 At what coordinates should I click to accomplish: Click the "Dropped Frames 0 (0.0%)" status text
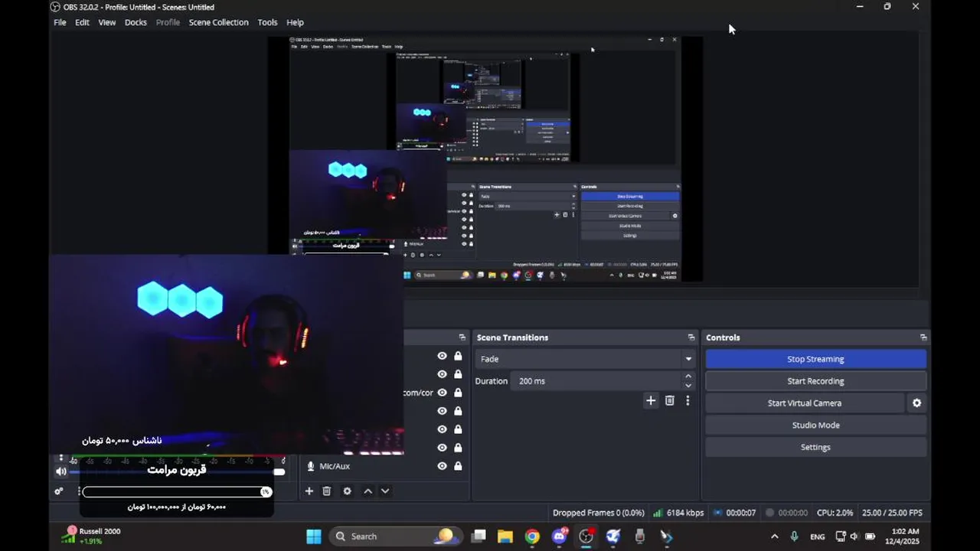pos(598,513)
